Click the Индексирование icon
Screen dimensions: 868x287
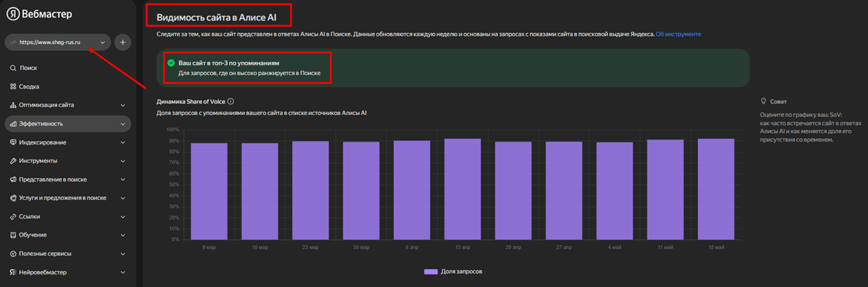tap(13, 142)
